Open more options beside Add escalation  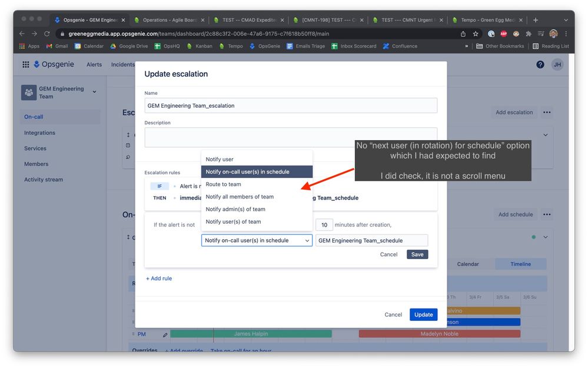547,112
